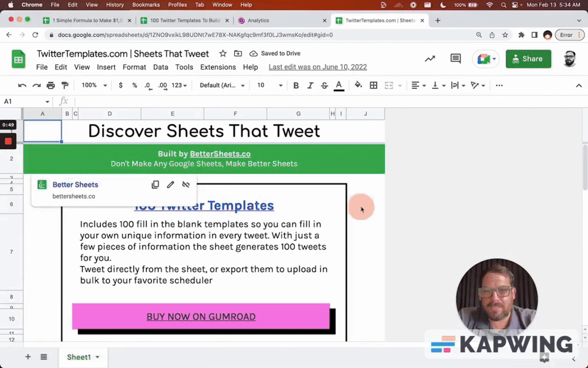Toggle italic formatting
Viewport: 588px width, 368px height.
point(310,86)
